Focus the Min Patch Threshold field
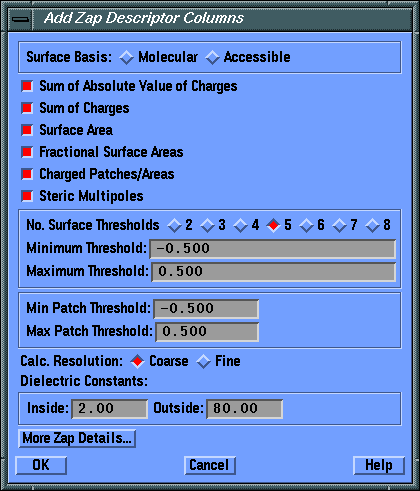 206,309
